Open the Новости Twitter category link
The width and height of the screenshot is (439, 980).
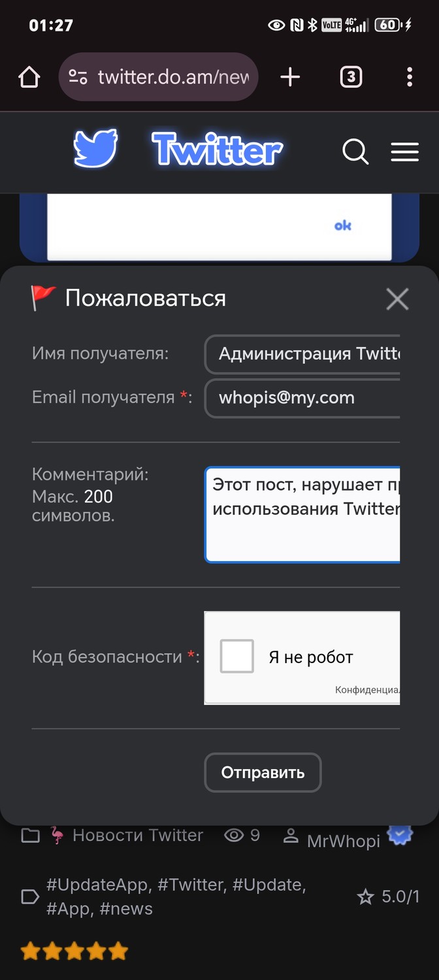pos(138,835)
